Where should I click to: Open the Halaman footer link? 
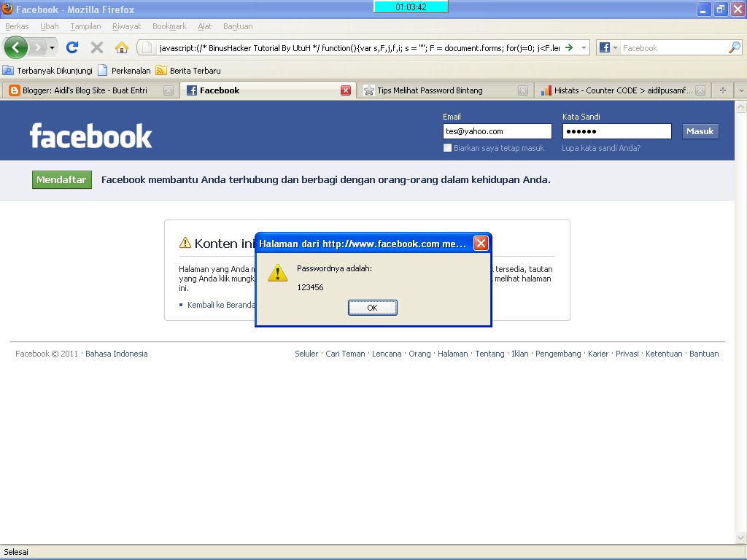coord(452,354)
